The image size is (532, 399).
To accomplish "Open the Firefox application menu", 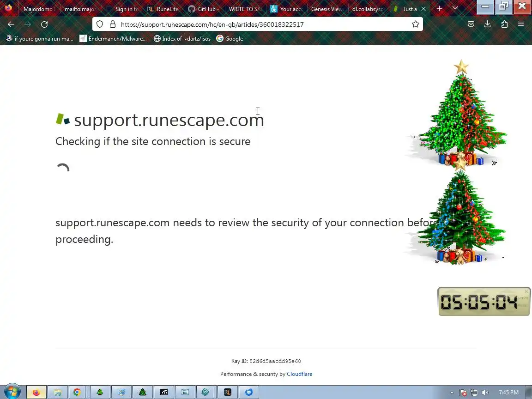I will coord(521,24).
